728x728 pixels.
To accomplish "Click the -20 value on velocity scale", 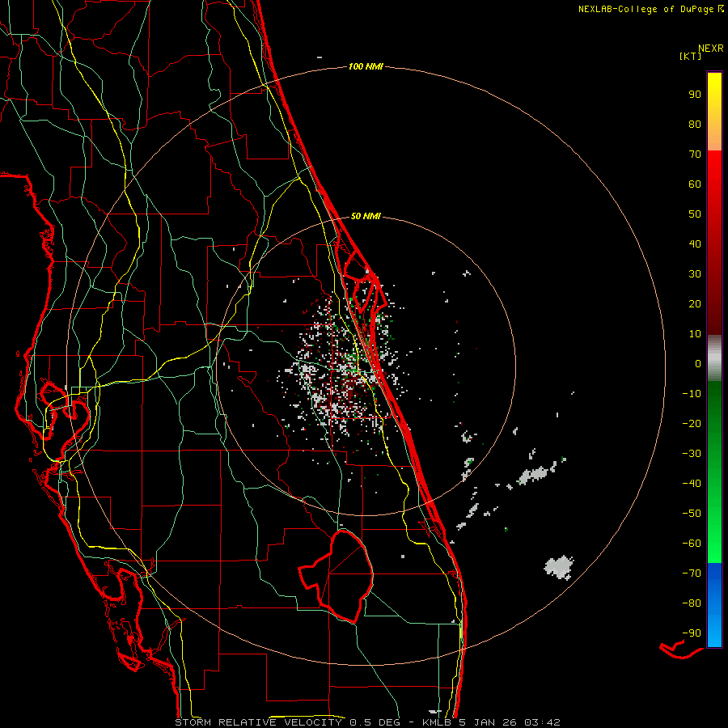I will click(x=692, y=424).
